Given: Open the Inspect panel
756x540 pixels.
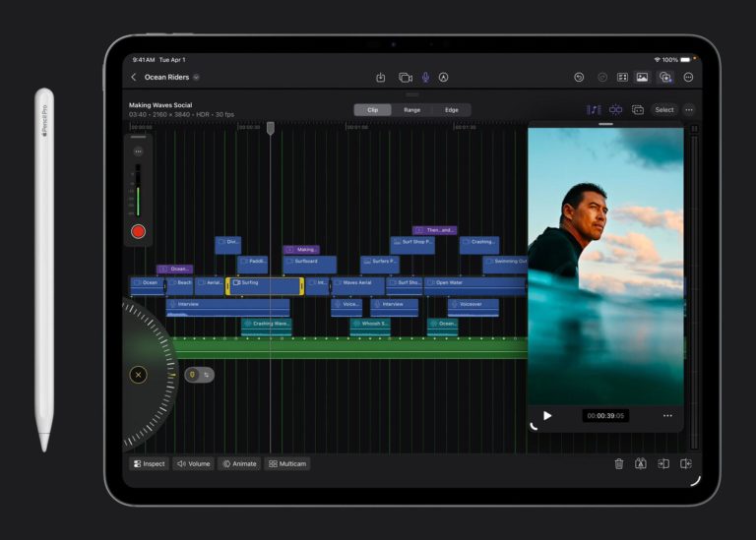Looking at the screenshot, I should (x=150, y=463).
